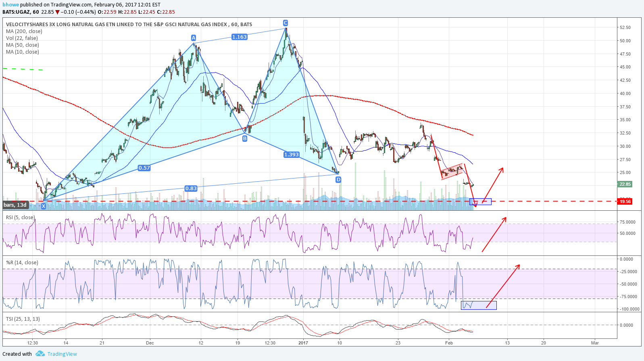Click the TradingView cloud logo icon
This screenshot has width=644, height=361.
(x=40, y=354)
